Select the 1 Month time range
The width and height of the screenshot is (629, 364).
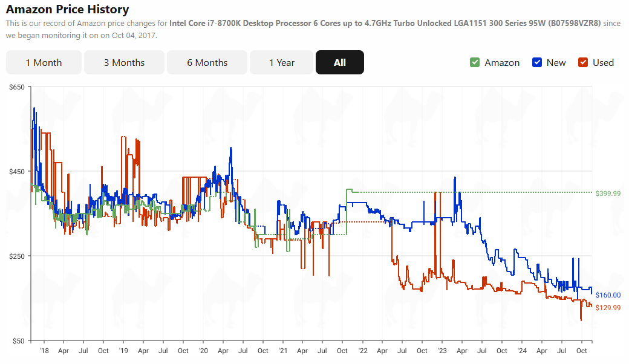[x=44, y=62]
